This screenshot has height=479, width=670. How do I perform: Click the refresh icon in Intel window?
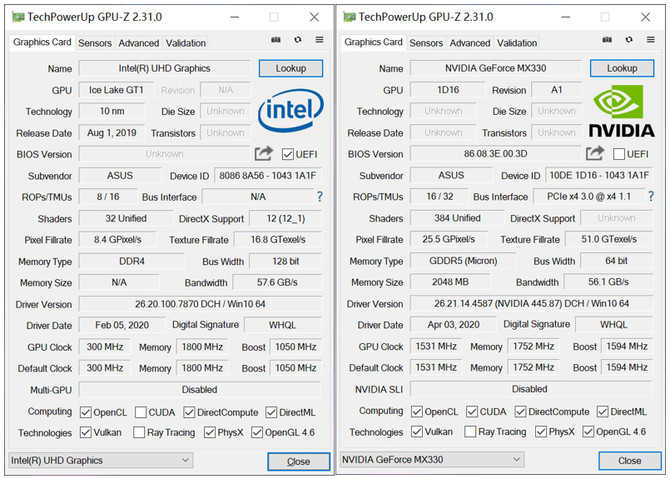coord(297,40)
